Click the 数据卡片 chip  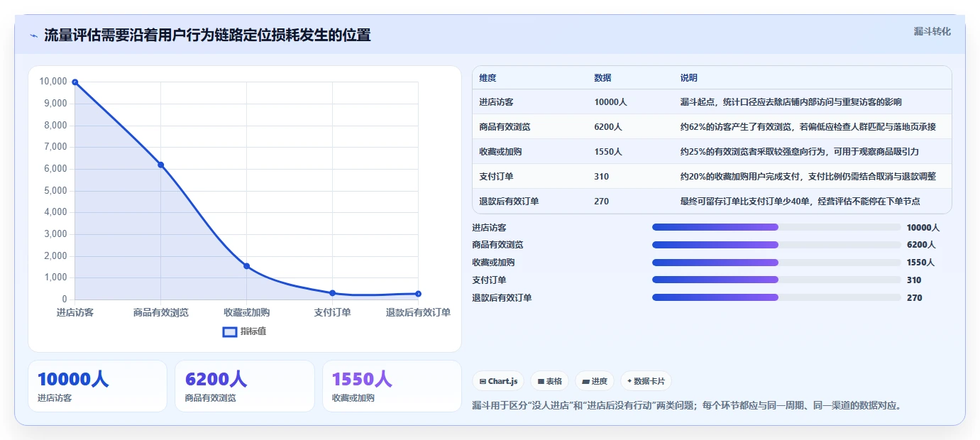click(646, 381)
